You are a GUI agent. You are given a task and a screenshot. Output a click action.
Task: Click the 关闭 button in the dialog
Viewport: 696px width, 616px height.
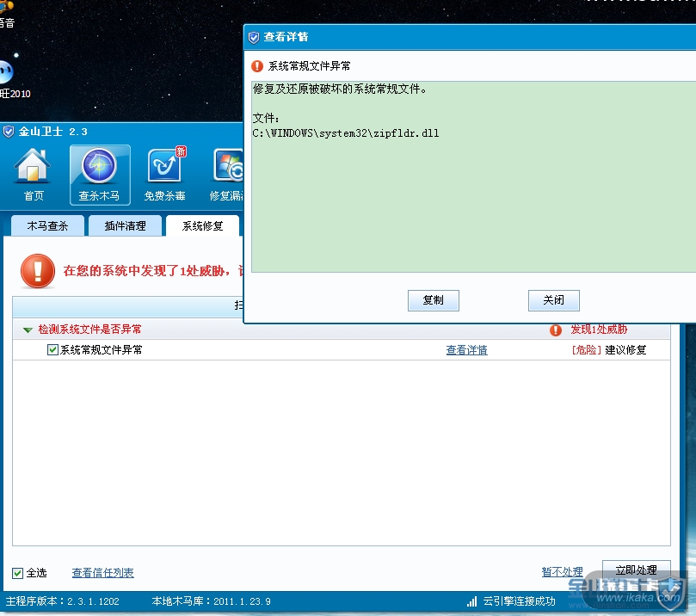(553, 300)
